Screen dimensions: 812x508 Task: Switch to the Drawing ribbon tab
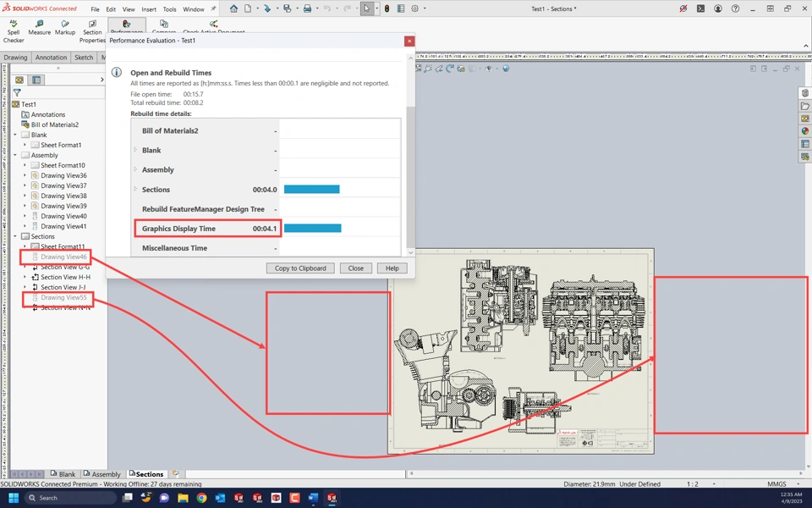coord(15,58)
